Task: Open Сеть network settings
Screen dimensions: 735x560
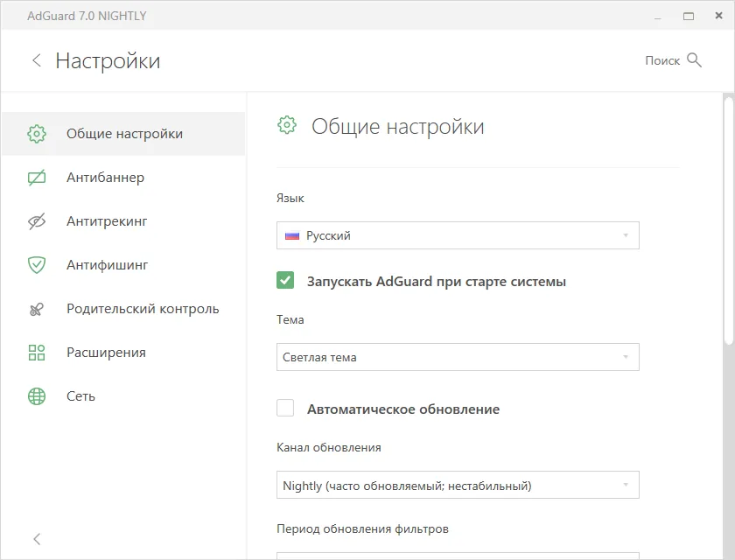Action: (x=123, y=396)
